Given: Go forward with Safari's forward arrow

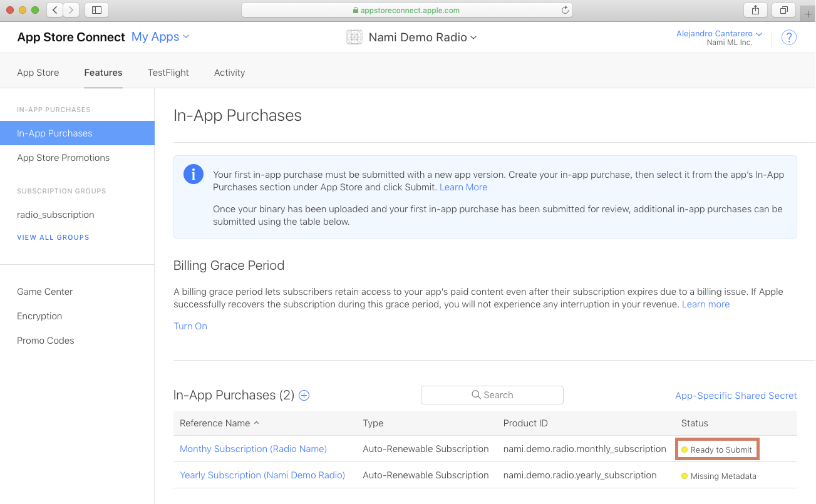Looking at the screenshot, I should [71, 10].
